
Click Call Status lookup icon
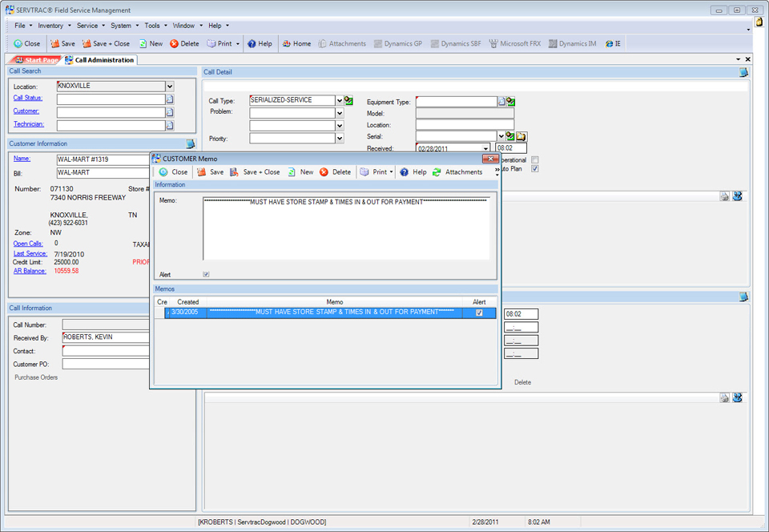pyautogui.click(x=170, y=99)
